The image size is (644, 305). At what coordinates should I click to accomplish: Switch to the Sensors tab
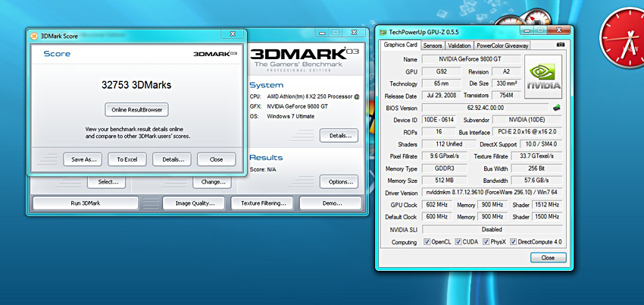(x=433, y=46)
